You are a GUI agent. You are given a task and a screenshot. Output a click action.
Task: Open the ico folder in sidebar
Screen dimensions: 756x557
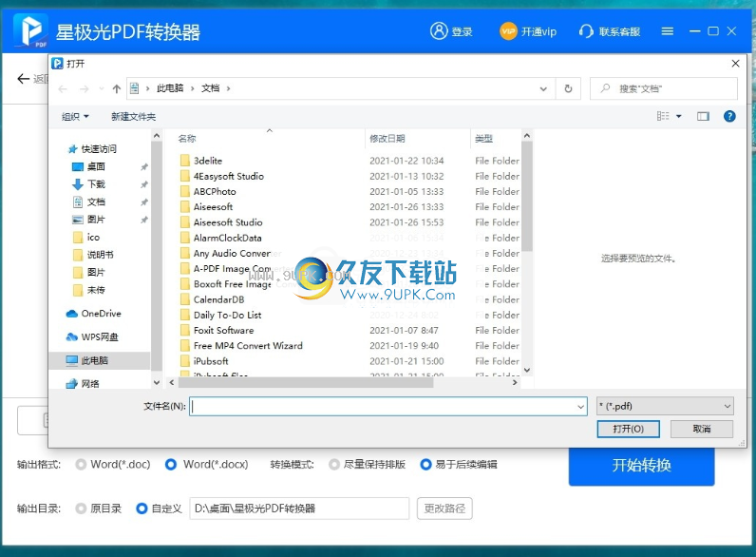tap(93, 238)
